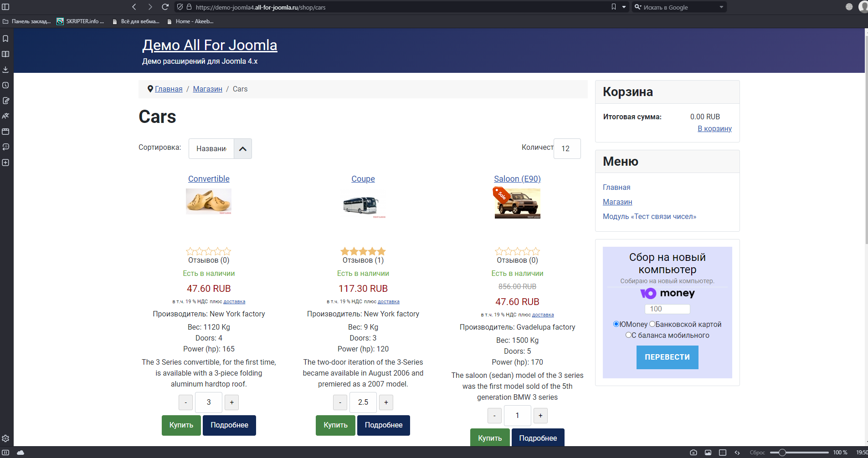Image resolution: width=868 pixels, height=458 pixels.
Task: Select Главная in Меню
Action: tap(616, 187)
